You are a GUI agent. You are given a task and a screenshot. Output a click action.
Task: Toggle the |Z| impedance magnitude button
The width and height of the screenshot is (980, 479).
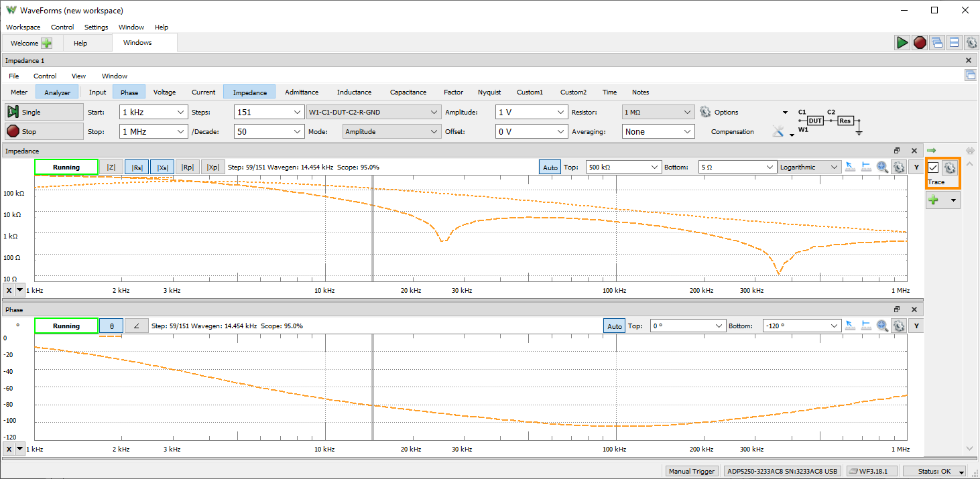click(x=111, y=167)
